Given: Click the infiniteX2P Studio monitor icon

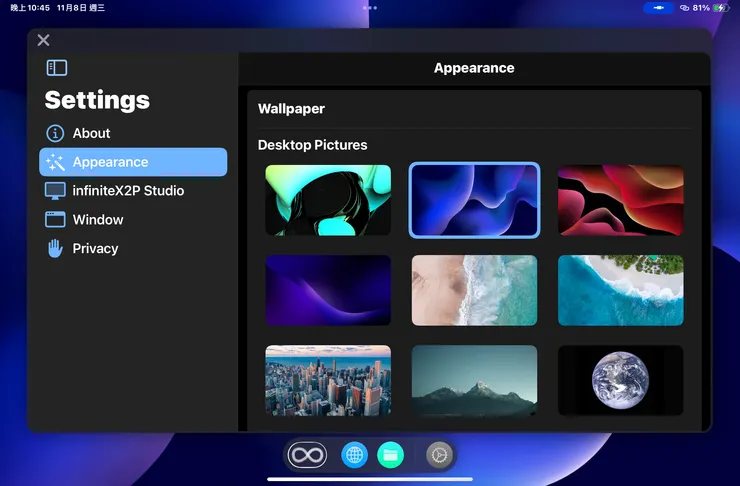Looking at the screenshot, I should coord(55,191).
